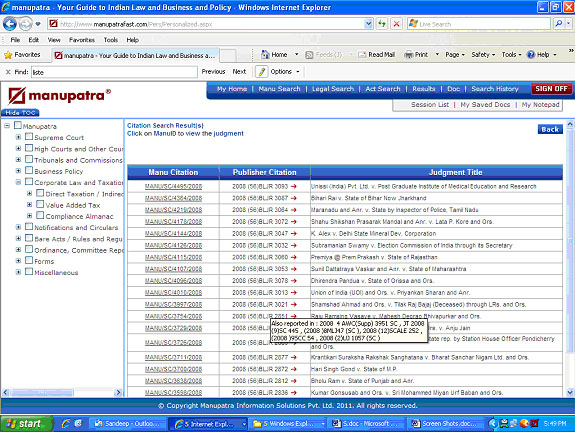575x432 pixels.
Task: Click red arrow beside 2008 (58)BLJR 3047
Action: [294, 233]
